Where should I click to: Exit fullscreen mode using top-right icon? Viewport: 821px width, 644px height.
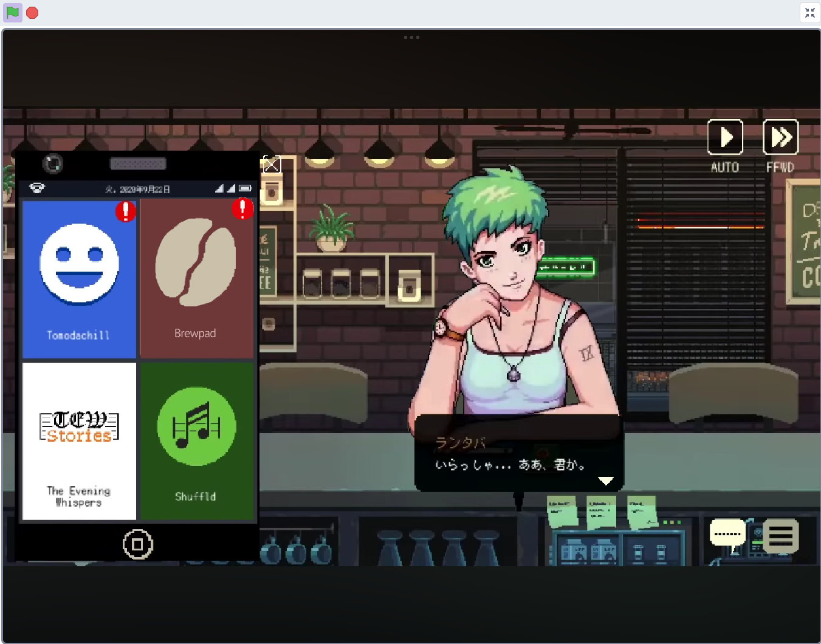[809, 13]
